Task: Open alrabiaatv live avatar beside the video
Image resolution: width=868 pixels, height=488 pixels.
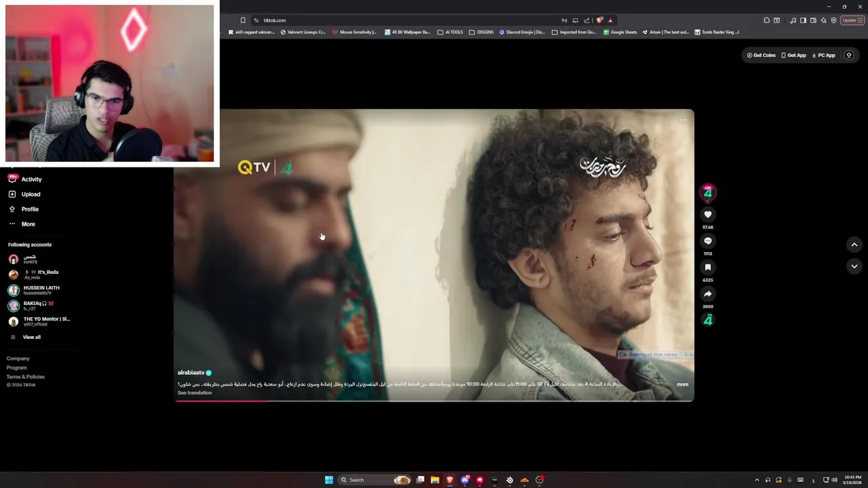Action: click(707, 192)
